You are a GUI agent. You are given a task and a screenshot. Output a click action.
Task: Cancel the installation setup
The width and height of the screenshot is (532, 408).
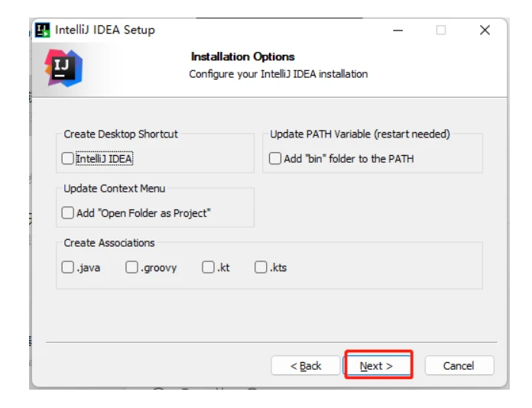459,366
